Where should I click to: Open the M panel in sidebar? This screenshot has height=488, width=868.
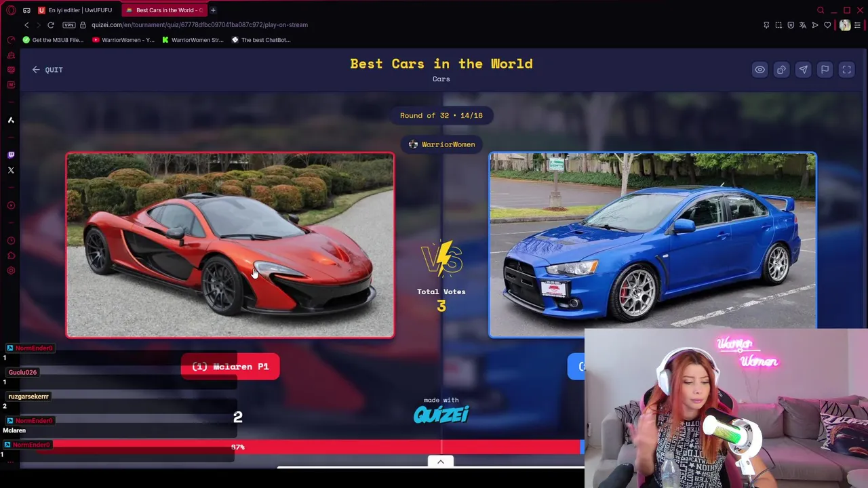tap(11, 85)
